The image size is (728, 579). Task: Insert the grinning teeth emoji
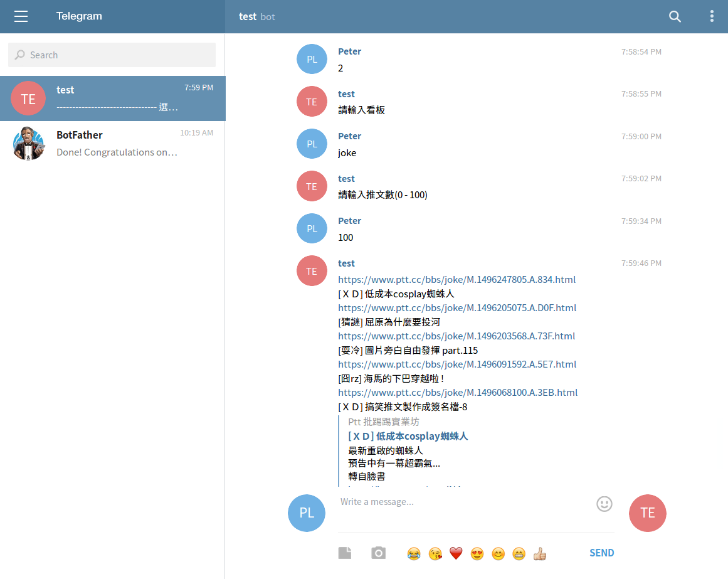(x=519, y=553)
